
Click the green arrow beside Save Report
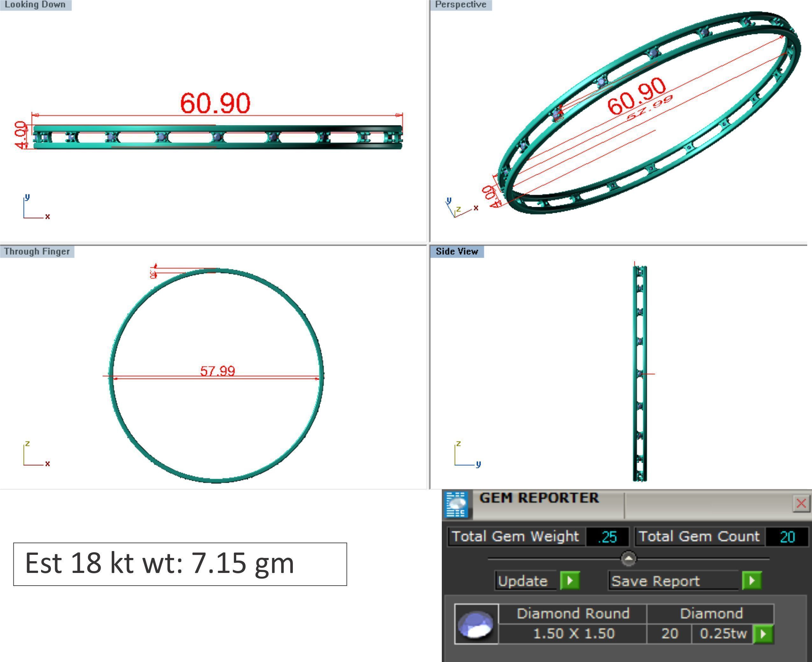click(x=752, y=581)
